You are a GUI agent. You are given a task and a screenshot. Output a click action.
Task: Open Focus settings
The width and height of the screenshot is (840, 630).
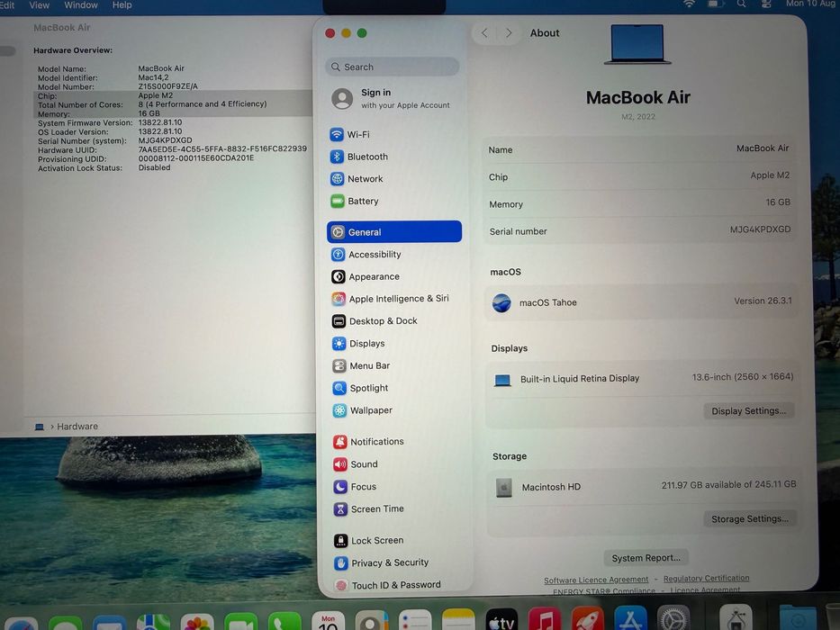(355, 486)
